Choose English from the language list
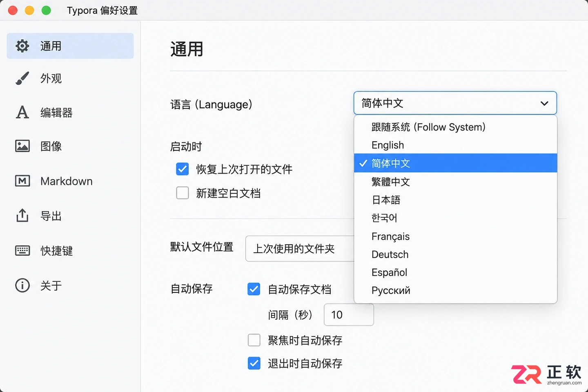Screen dimensions: 588x392 pos(456,145)
